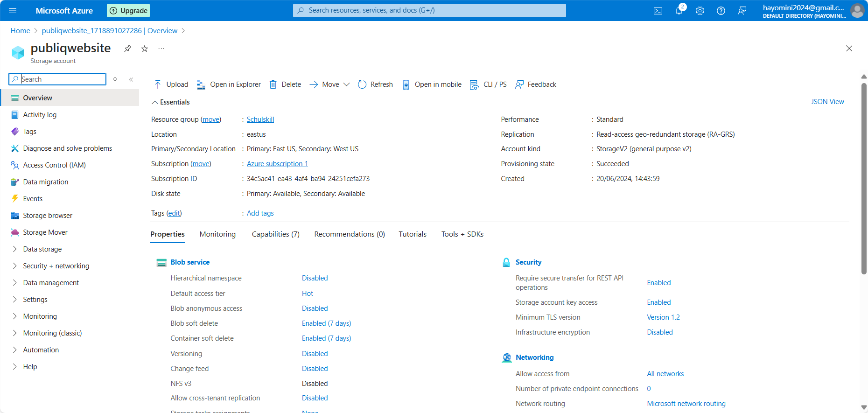Expand the Monitoring group in sidebar

click(70, 316)
